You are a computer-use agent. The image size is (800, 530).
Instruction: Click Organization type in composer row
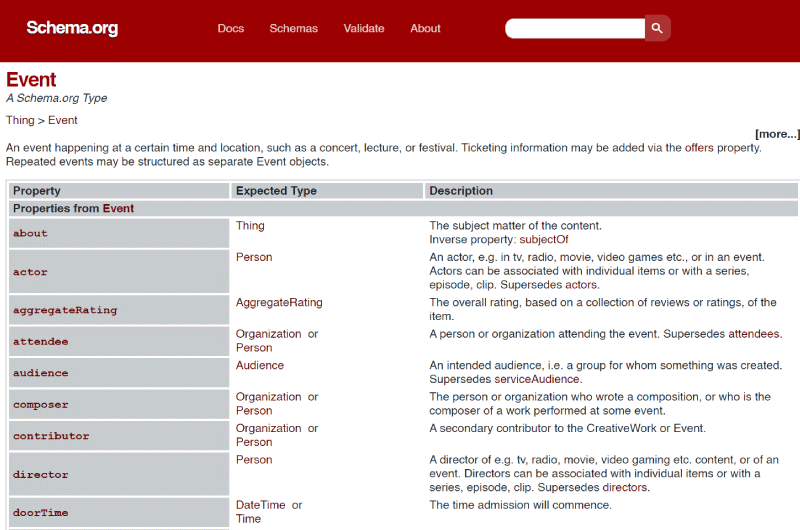click(x=268, y=397)
